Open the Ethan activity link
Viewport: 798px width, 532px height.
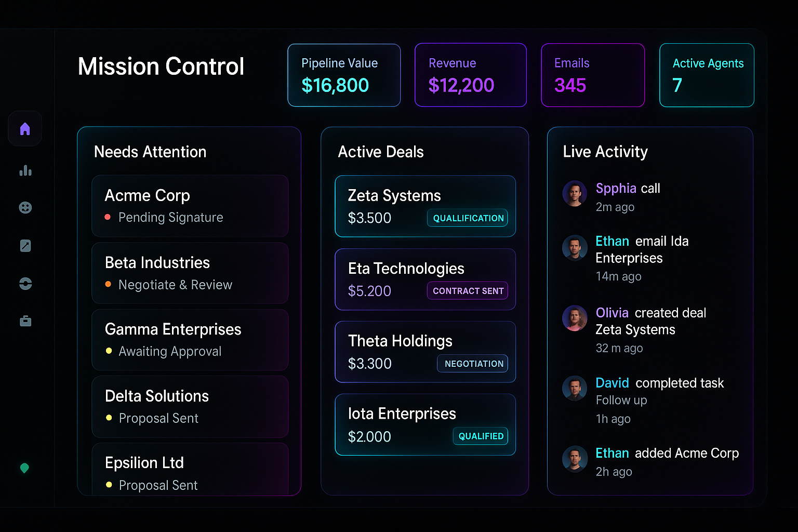[612, 241]
